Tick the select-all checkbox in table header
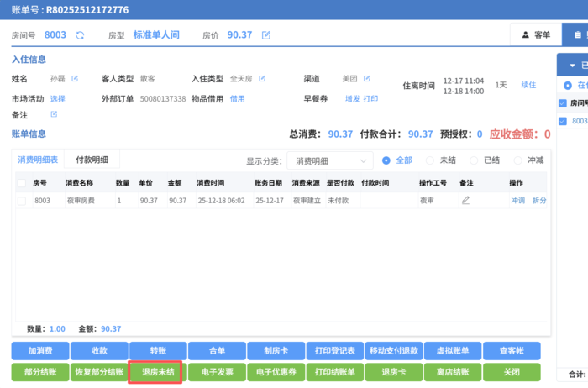Screen dimensions: 588x388 pos(21,182)
